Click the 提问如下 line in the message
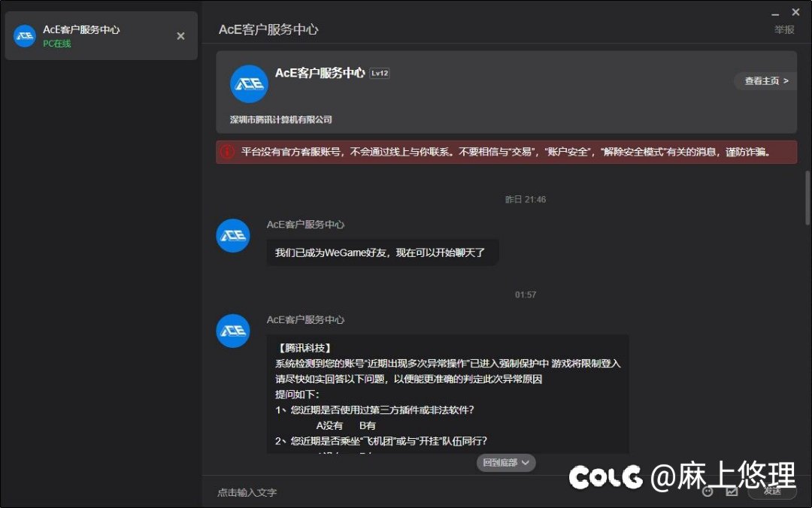The image size is (812, 508). coord(297,395)
